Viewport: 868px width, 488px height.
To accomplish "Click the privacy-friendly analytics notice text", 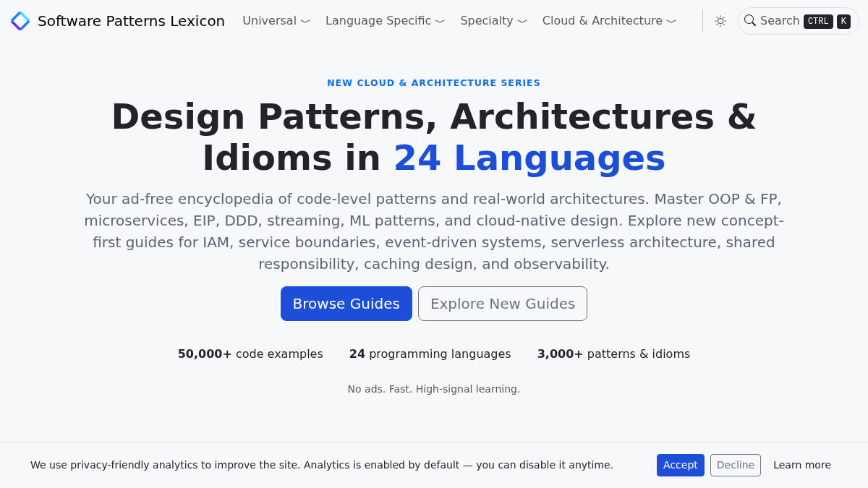I will point(322,465).
